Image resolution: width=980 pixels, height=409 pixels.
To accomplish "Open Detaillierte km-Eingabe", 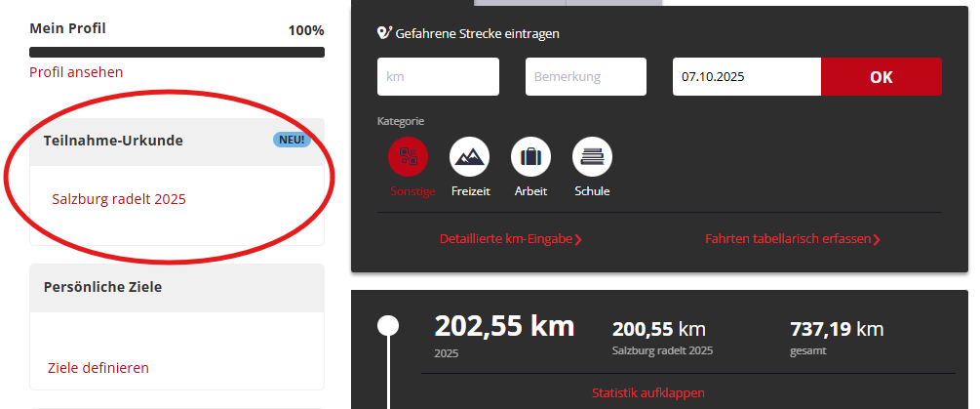I will (510, 238).
